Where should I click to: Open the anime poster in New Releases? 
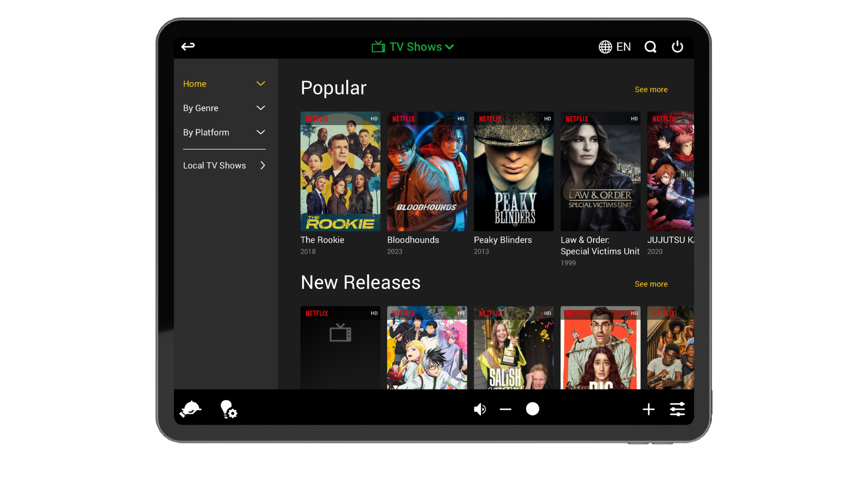[427, 347]
